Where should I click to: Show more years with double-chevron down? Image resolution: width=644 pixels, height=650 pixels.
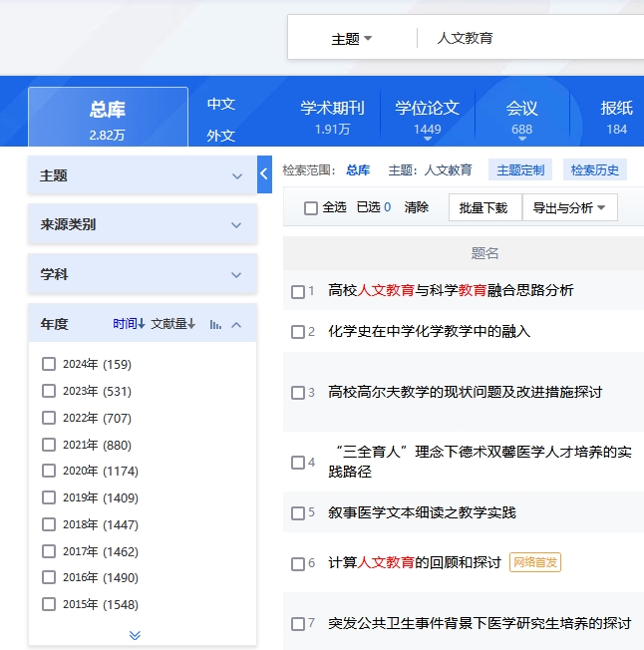tap(135, 635)
